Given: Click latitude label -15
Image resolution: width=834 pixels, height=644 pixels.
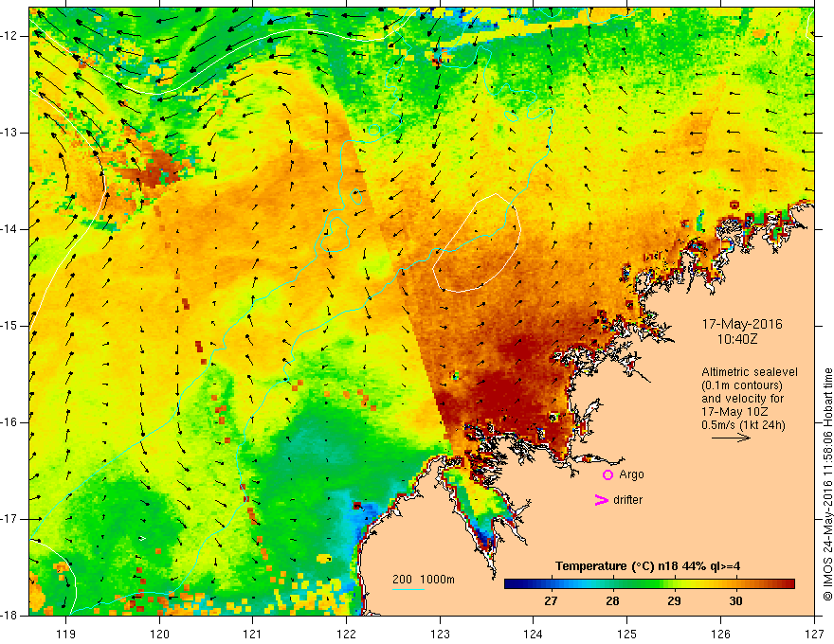Looking at the screenshot, I should click(x=10, y=326).
